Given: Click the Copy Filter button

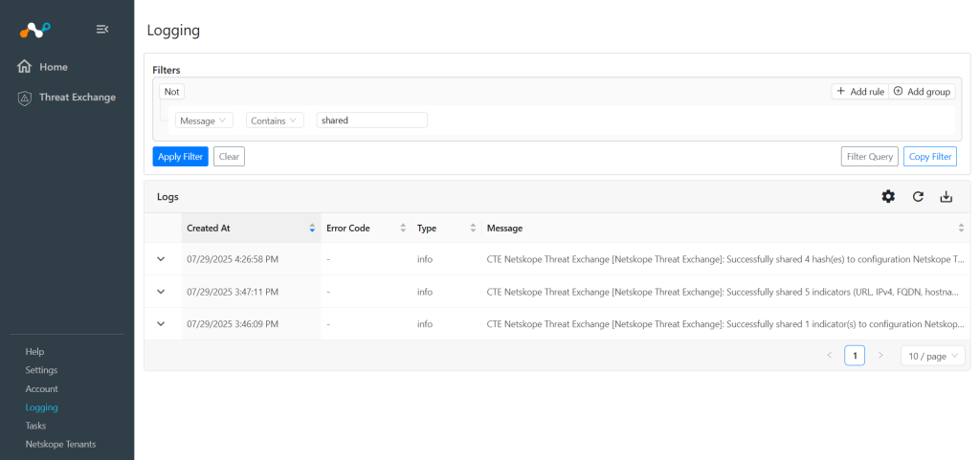Looking at the screenshot, I should (930, 157).
